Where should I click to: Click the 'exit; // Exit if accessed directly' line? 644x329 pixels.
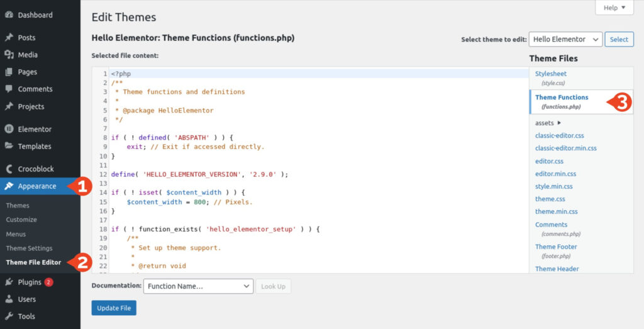tap(196, 147)
